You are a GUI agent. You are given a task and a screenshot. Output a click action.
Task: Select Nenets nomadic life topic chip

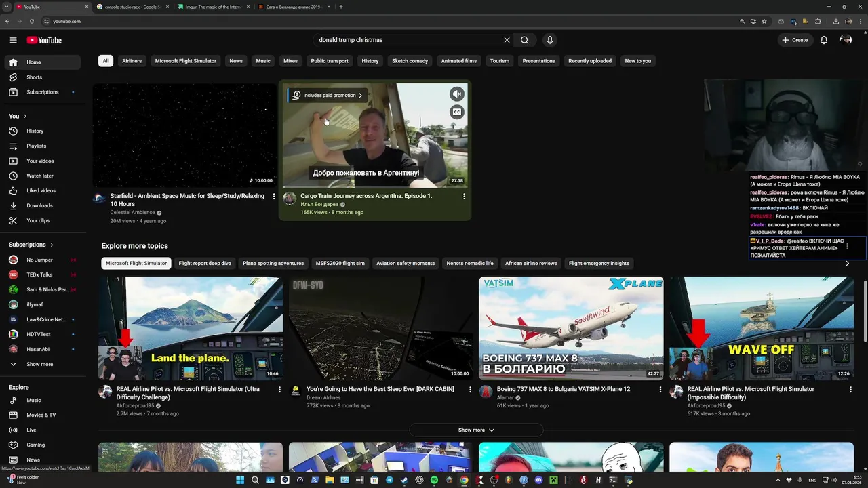(470, 264)
